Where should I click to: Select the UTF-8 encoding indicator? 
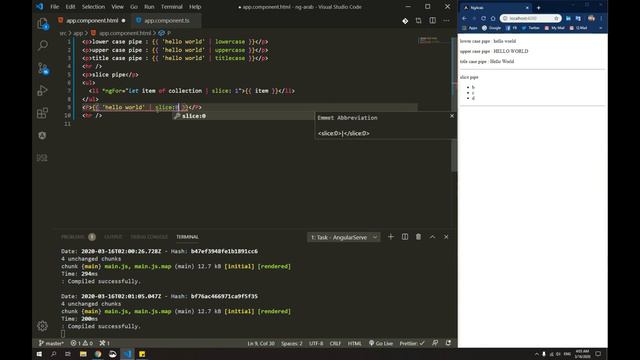coord(316,343)
